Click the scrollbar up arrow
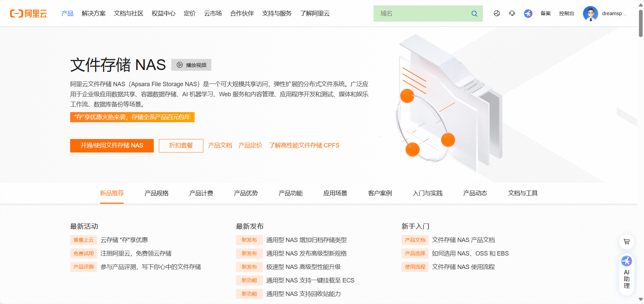Viewport: 644px width, 304px height. [641, 5]
